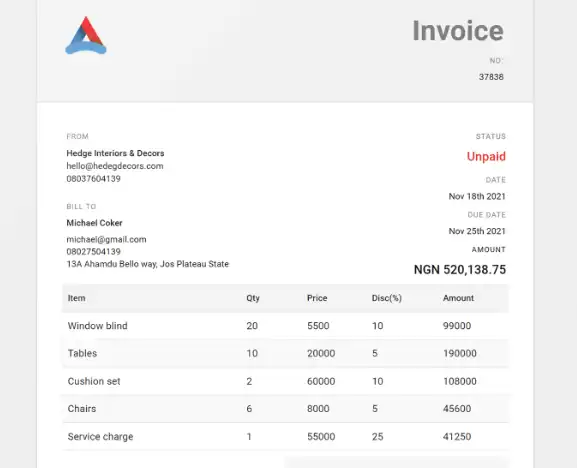Click the Amount column header

(458, 298)
